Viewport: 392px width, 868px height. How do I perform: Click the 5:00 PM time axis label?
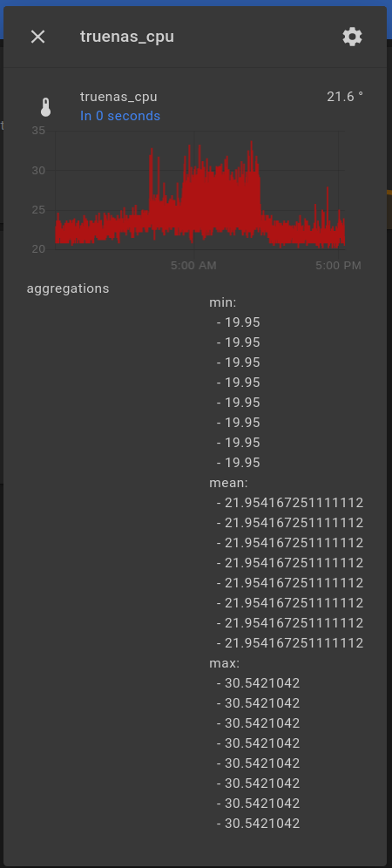(338, 266)
